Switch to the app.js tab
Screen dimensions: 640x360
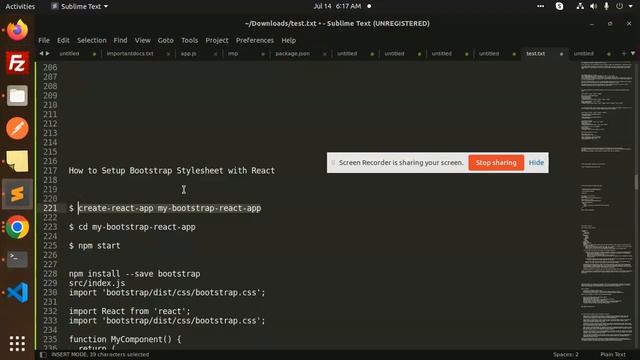189,53
